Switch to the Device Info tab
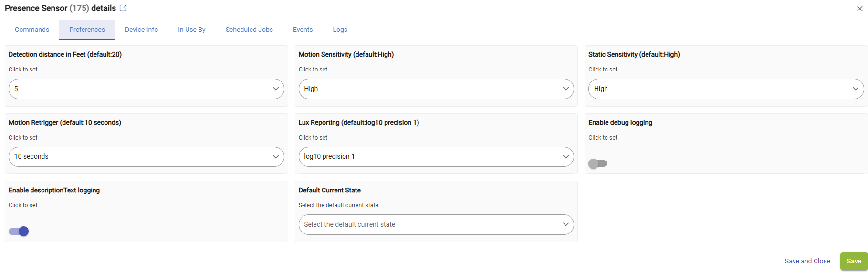 141,30
